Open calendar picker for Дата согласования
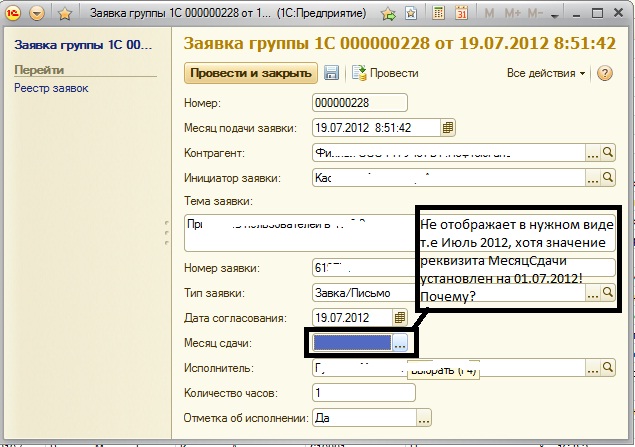Image resolution: width=635 pixels, height=447 pixels. (x=400, y=317)
